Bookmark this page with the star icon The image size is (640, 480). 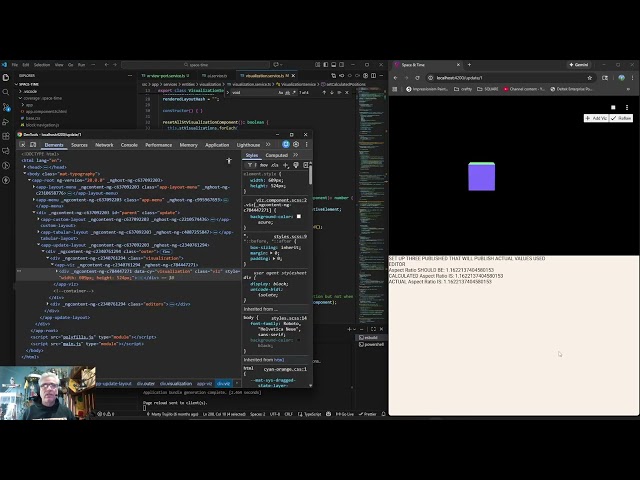click(589, 78)
